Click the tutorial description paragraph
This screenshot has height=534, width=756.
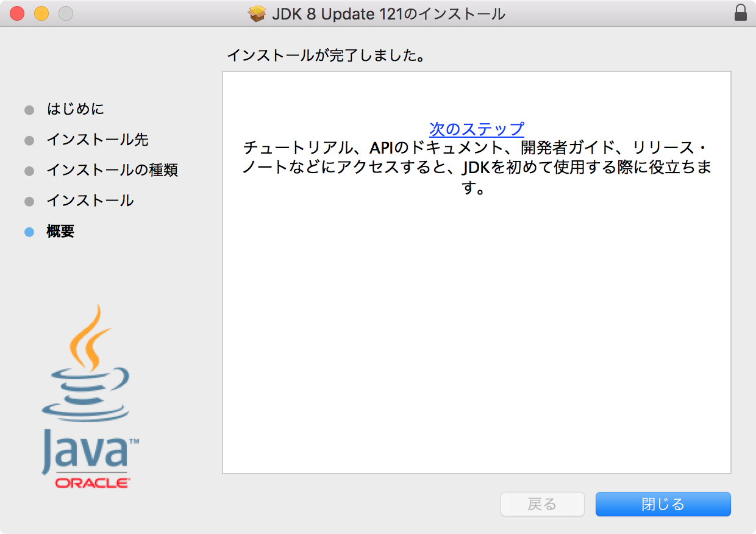(477, 168)
